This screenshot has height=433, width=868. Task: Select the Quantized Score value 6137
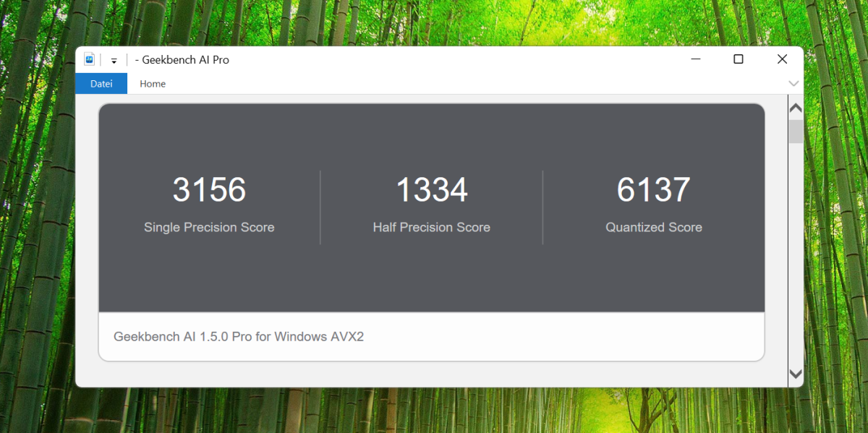pos(653,189)
